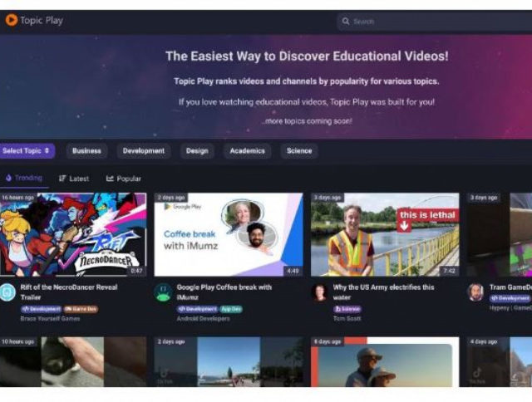Click the Tom Scott channel avatar
Viewport: 532px width, 402px height.
click(319, 292)
